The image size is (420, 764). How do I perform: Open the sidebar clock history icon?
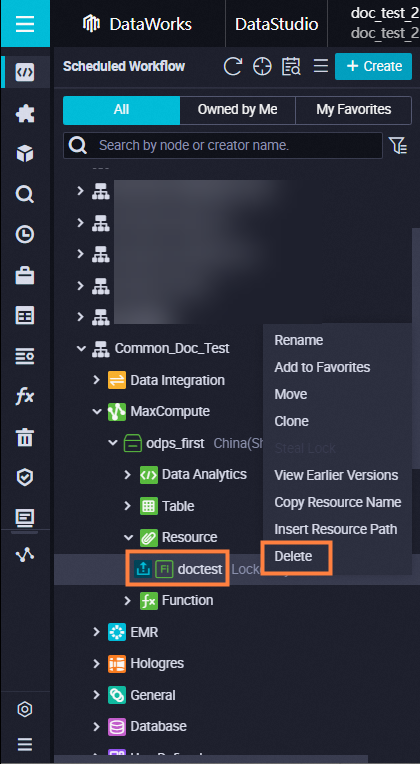tap(25, 235)
